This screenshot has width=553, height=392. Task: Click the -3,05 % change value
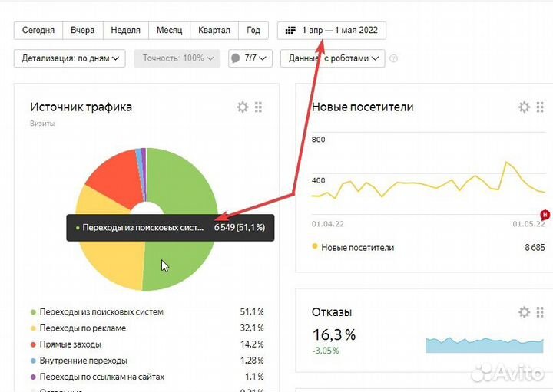click(x=326, y=351)
